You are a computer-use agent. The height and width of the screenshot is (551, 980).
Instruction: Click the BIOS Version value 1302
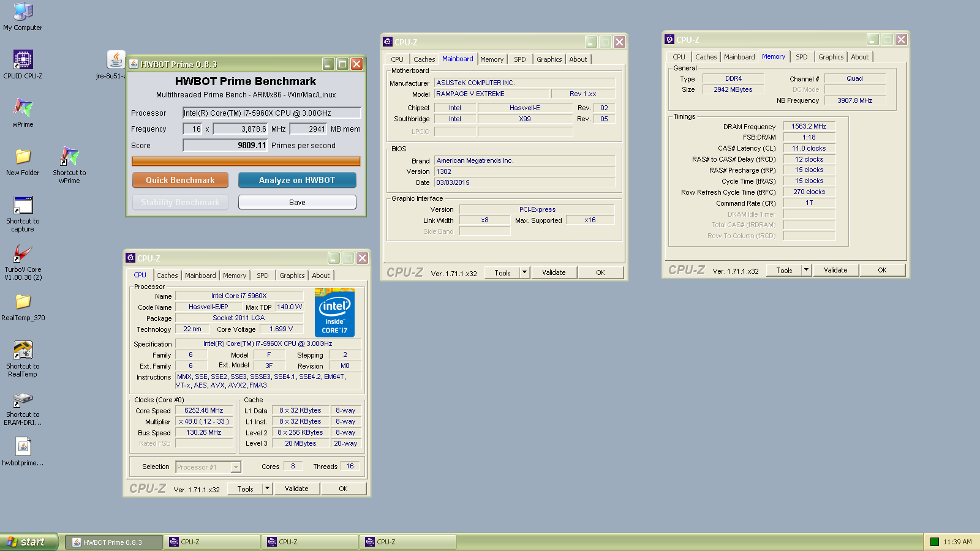[524, 171]
